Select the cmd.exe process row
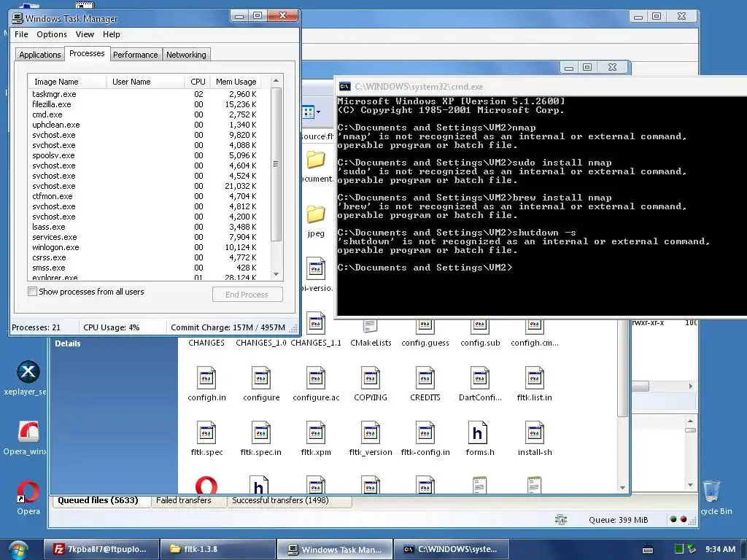This screenshot has height=560, width=747. click(144, 114)
